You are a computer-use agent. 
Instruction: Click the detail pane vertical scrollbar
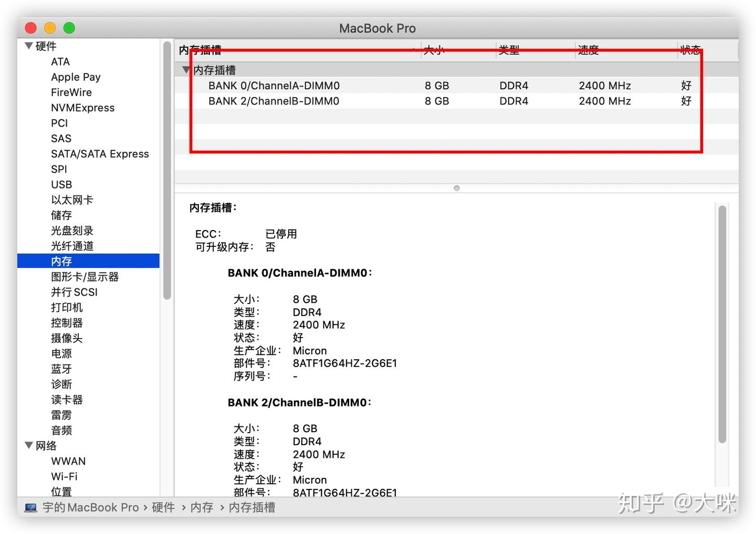pyautogui.click(x=722, y=324)
